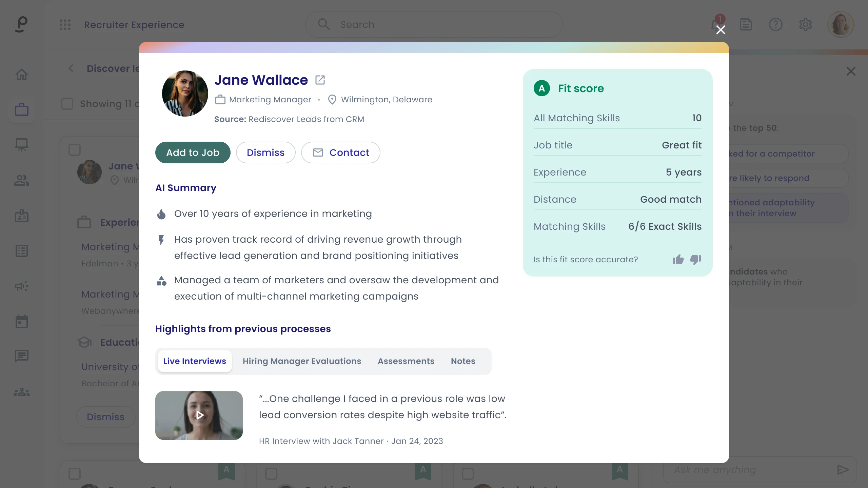Click background Jane candidate avatar thumbnail
The image size is (868, 488).
(90, 172)
